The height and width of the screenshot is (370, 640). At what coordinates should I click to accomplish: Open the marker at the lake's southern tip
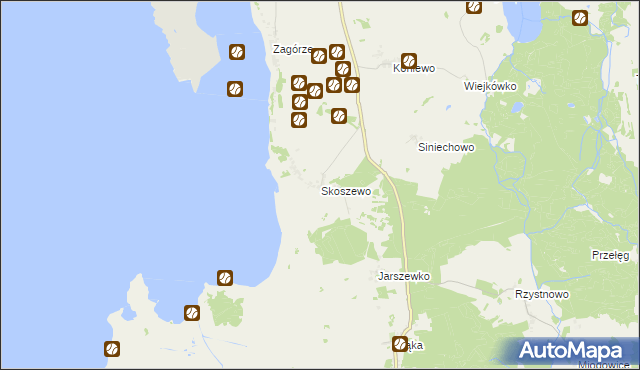(225, 278)
